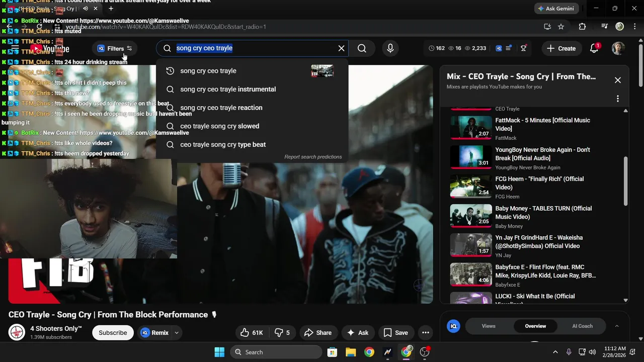Open the Chrome extensions puzzle icon
The width and height of the screenshot is (644, 362).
point(582,27)
